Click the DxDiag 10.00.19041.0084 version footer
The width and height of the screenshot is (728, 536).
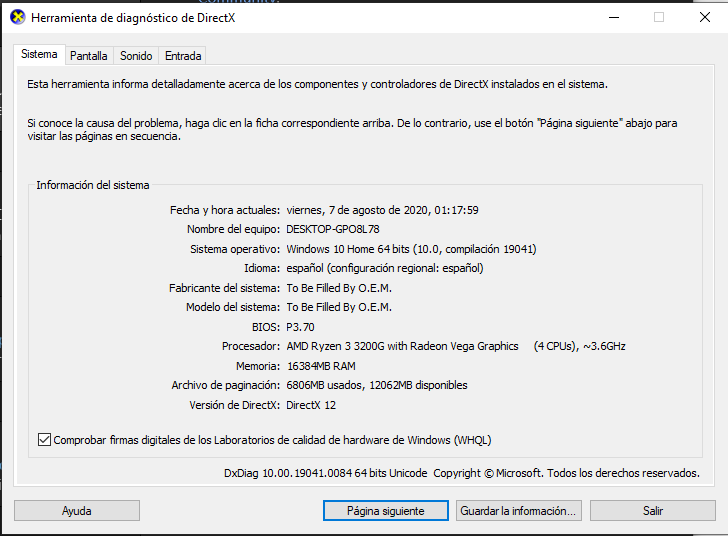462,473
